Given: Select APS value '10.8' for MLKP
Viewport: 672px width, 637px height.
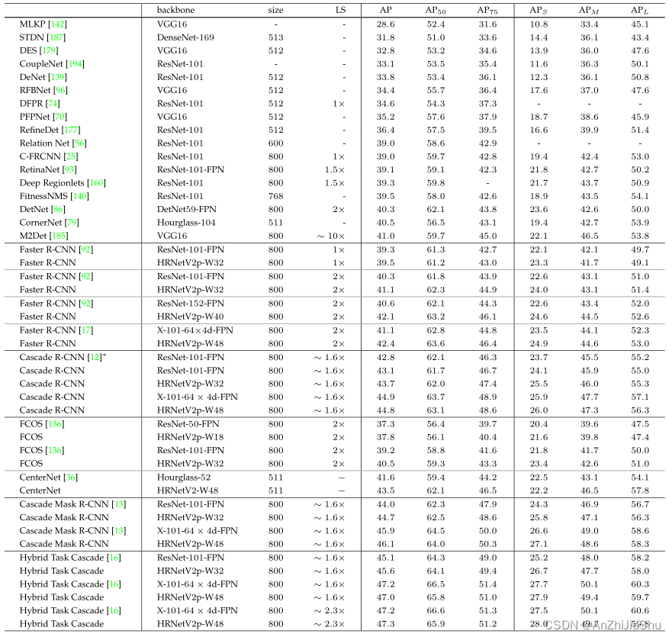Looking at the screenshot, I should pyautogui.click(x=539, y=24).
